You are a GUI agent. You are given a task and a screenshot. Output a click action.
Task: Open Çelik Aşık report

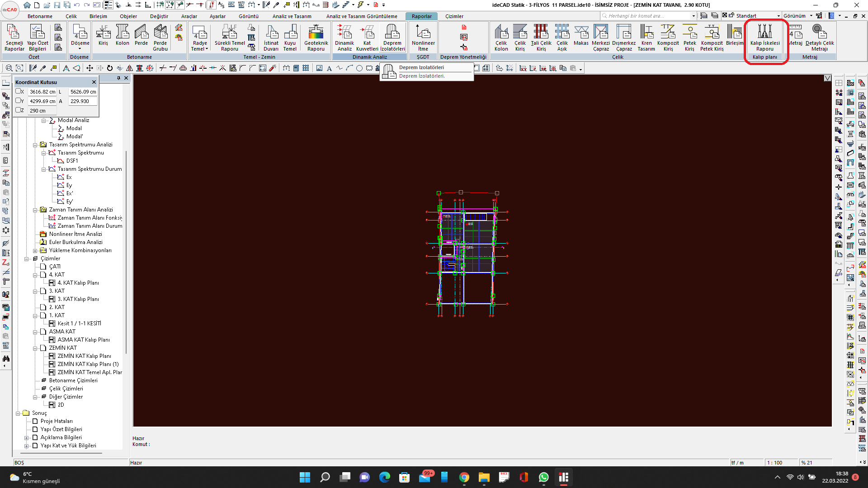(562, 38)
